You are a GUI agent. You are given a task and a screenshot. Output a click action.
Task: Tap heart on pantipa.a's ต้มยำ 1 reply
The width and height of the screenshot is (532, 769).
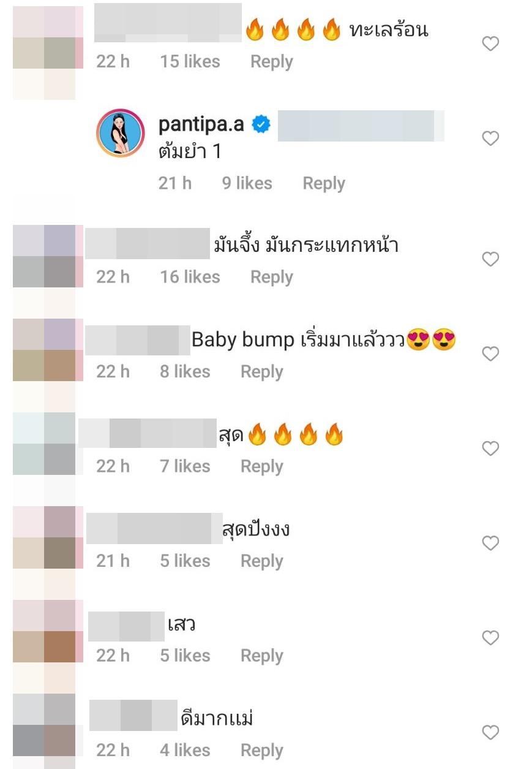coord(490,138)
